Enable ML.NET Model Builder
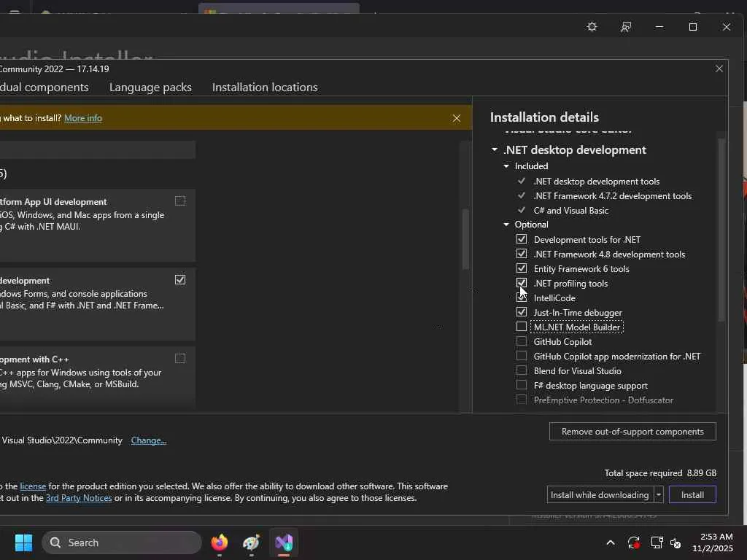Image resolution: width=747 pixels, height=560 pixels. 522,327
